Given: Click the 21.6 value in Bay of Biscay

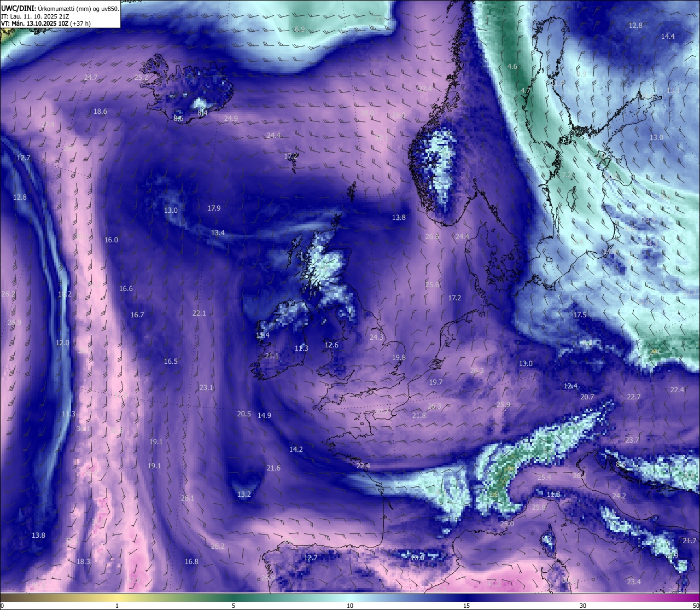Looking at the screenshot, I should coord(273,468).
